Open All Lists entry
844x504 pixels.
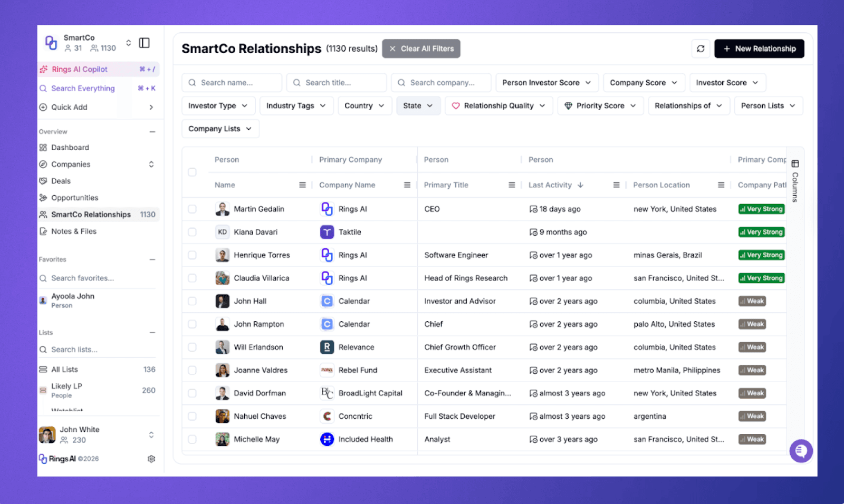[x=99, y=370]
